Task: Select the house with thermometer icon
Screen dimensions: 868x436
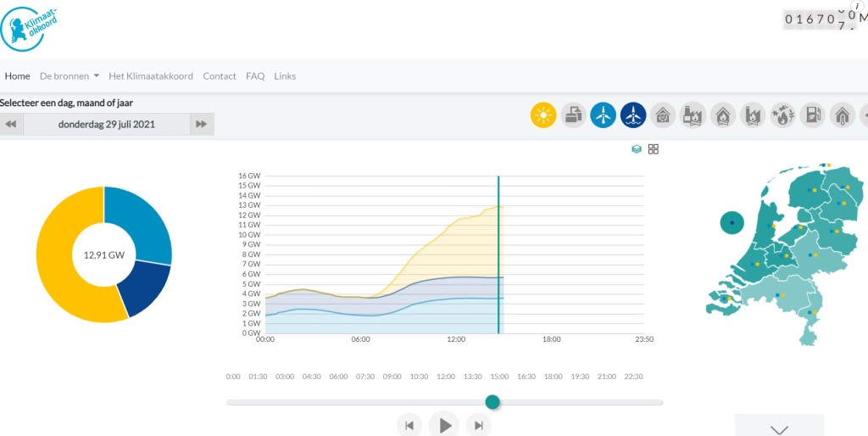Action: [842, 115]
